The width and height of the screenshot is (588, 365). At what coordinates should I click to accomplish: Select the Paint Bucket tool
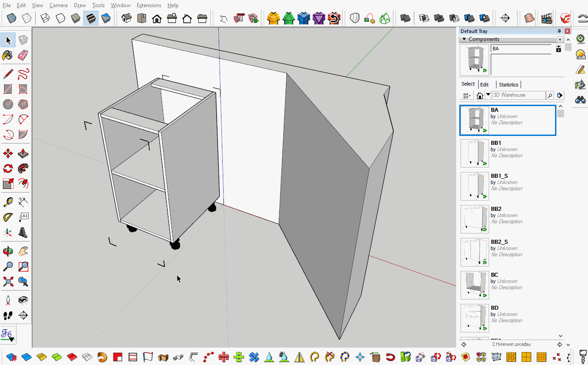(7, 55)
